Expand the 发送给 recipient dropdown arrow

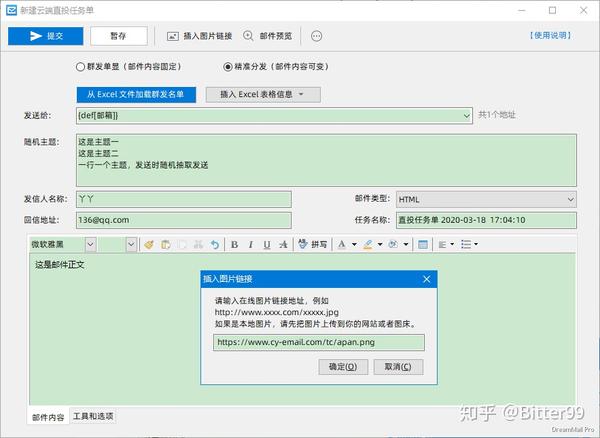point(466,116)
